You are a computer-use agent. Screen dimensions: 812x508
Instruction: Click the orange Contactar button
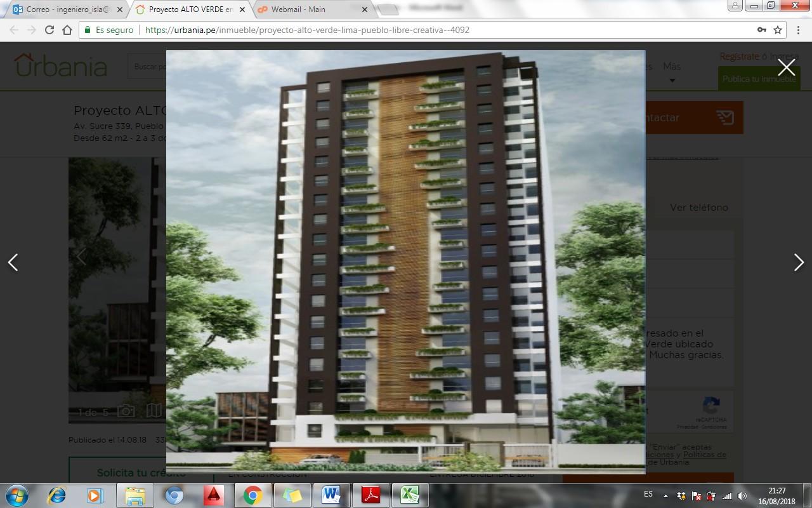pos(694,117)
